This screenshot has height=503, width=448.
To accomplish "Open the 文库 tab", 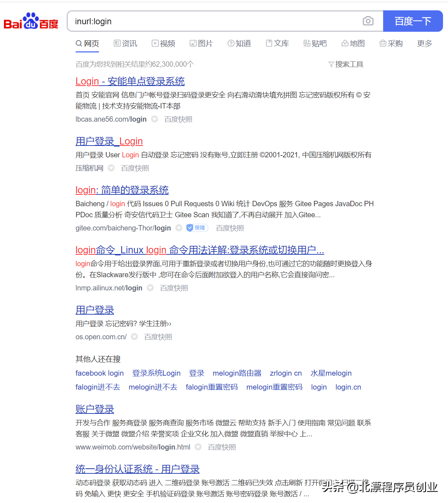I will 277,44.
